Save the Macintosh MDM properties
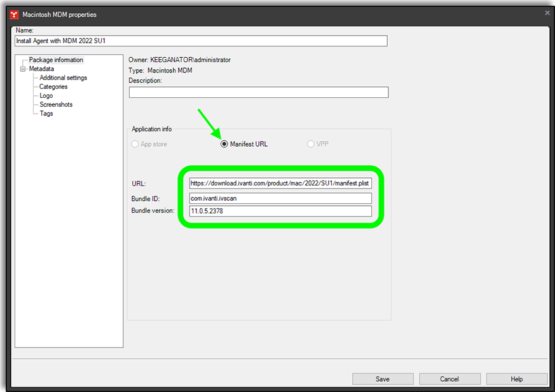The height and width of the screenshot is (392, 555). (x=382, y=378)
